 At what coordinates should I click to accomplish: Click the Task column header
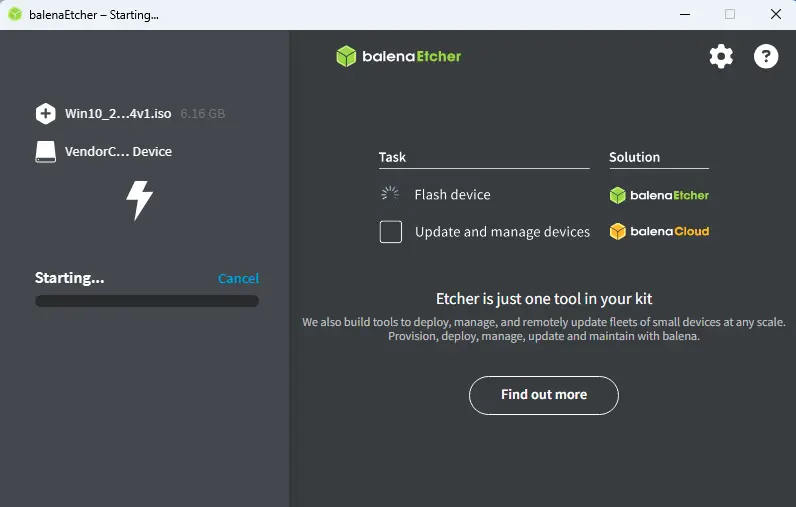pos(392,157)
